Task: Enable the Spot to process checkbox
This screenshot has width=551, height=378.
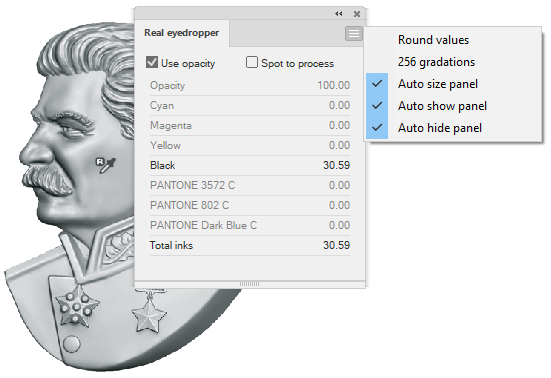Action: click(252, 63)
